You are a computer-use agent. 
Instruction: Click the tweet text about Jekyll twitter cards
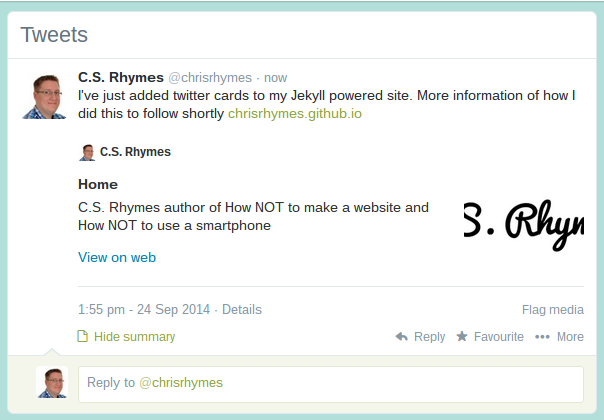[326, 104]
